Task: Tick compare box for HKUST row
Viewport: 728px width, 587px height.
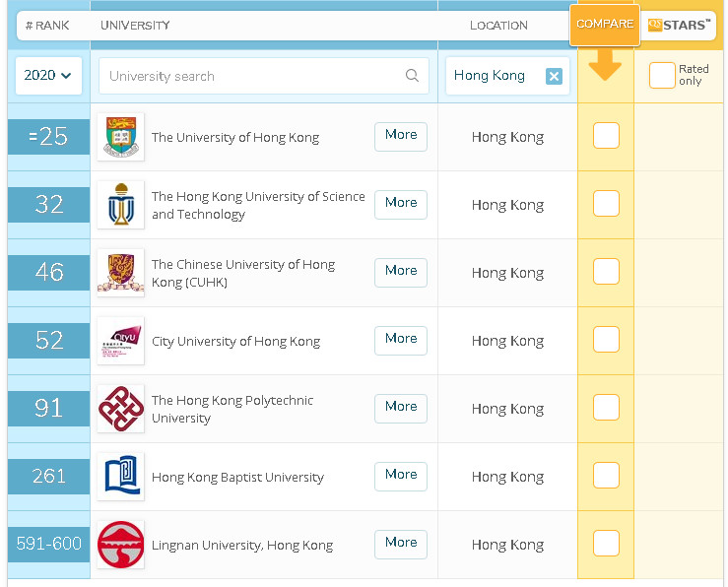Action: [606, 203]
